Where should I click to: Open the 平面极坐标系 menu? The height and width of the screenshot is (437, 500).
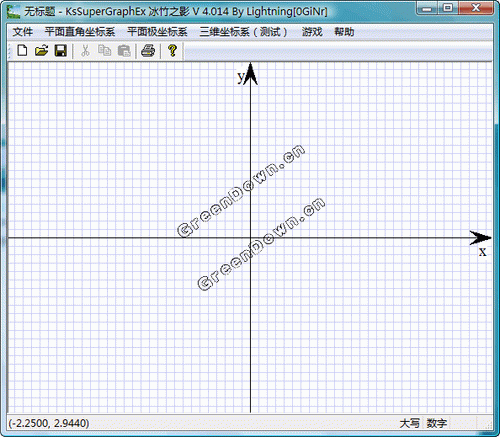[157, 32]
